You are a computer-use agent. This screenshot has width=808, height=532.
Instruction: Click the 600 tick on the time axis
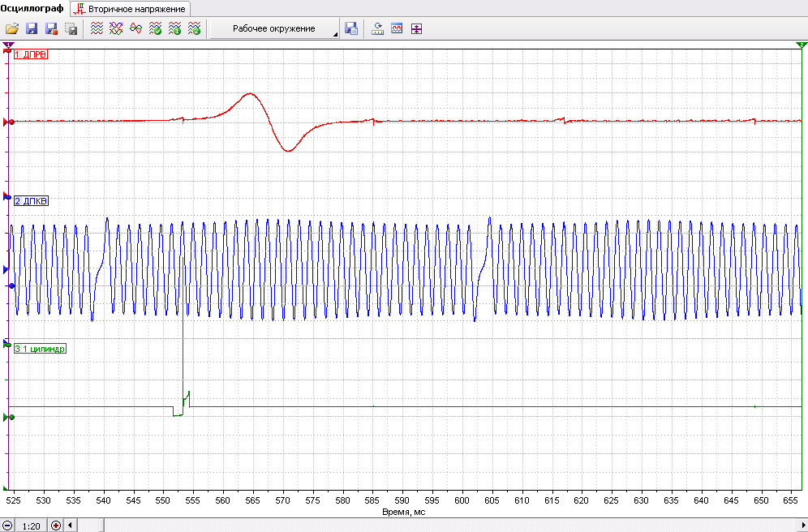click(x=462, y=500)
